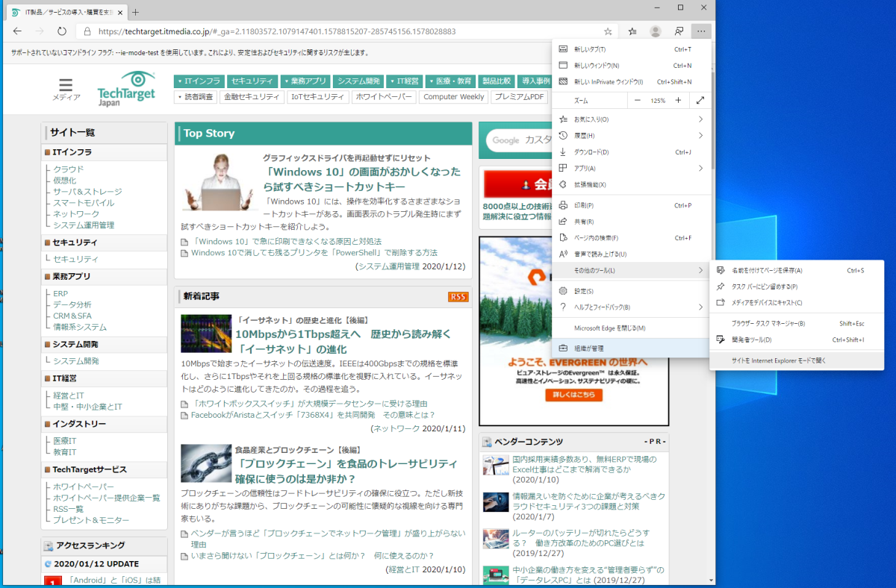Click the 詳しくはこちら ad button
The image size is (896, 588).
tap(573, 394)
